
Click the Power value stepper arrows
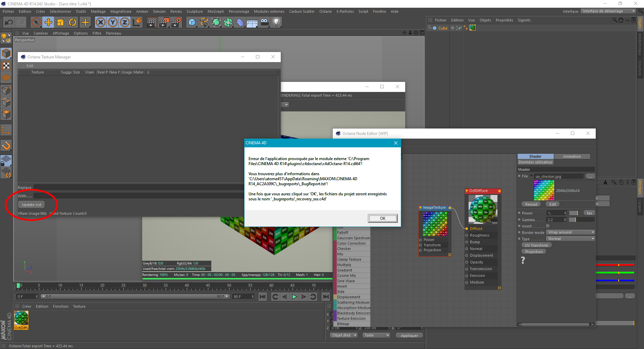point(565,213)
